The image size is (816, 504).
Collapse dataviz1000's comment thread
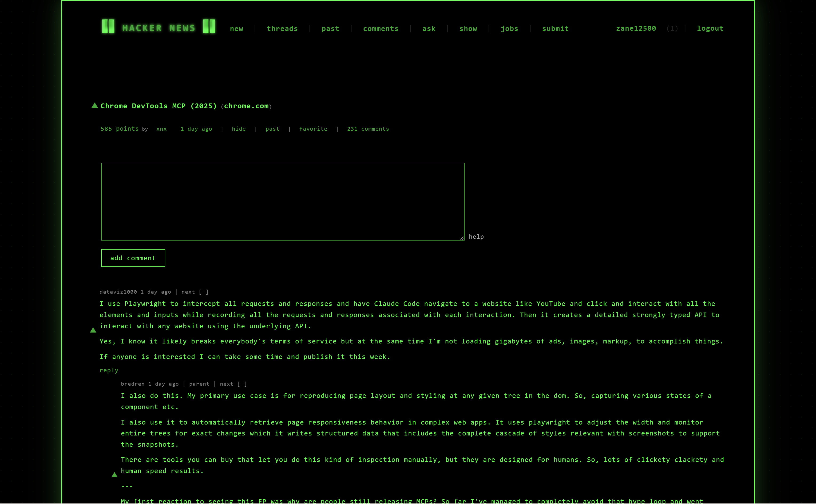[204, 292]
